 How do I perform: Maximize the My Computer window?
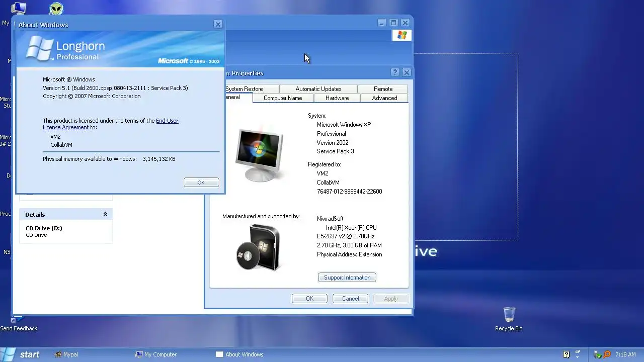(x=393, y=23)
